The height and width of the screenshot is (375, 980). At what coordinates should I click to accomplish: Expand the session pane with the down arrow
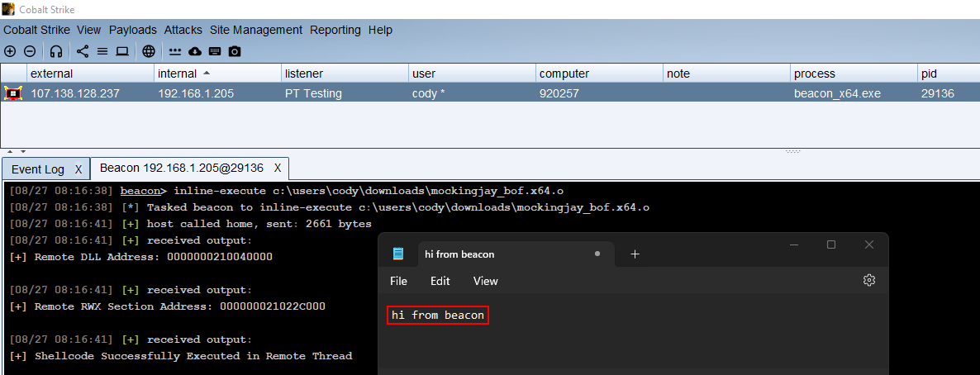pyautogui.click(x=23, y=151)
